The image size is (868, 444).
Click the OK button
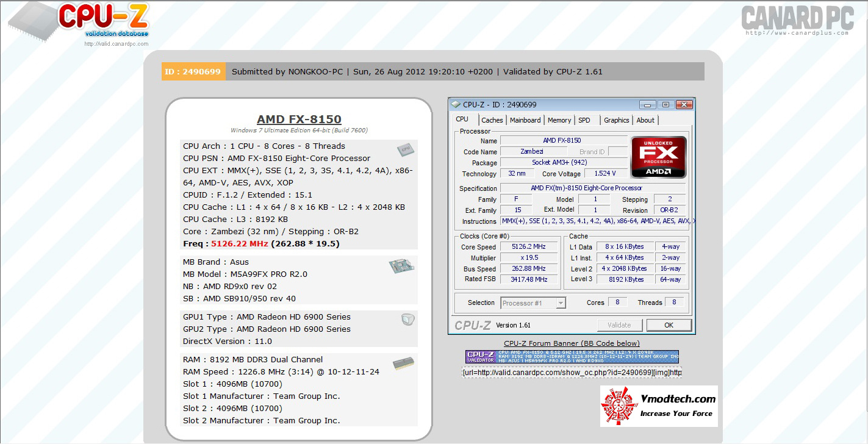pyautogui.click(x=669, y=325)
